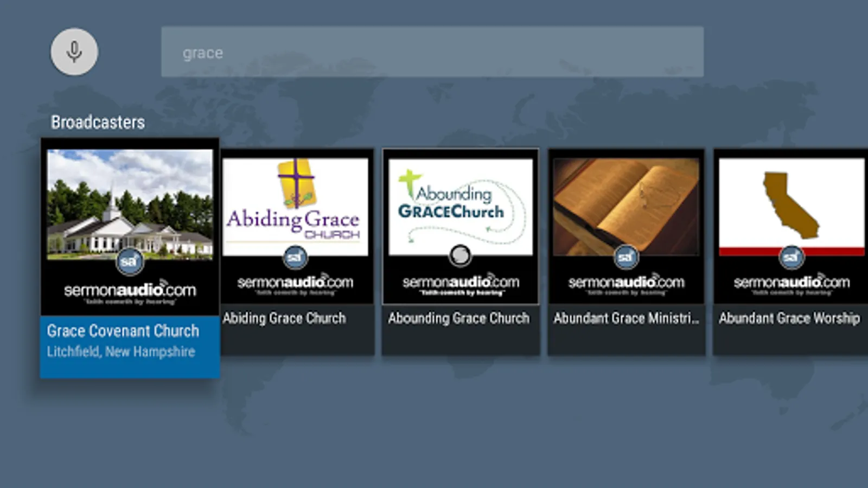Click the "Abundant Grace Ministri..." card title
Image resolution: width=868 pixels, height=488 pixels.
[x=626, y=318]
